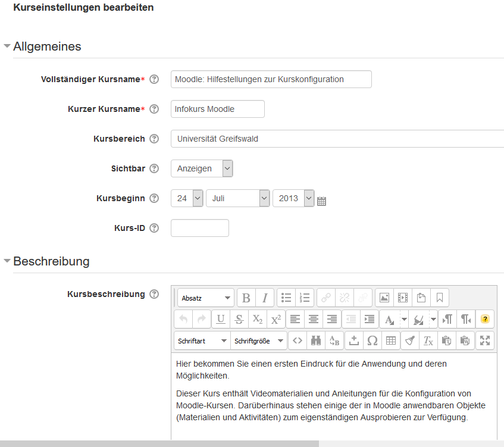Click the Kurs-ID input field
The height and width of the screenshot is (447, 504).
pos(199,228)
